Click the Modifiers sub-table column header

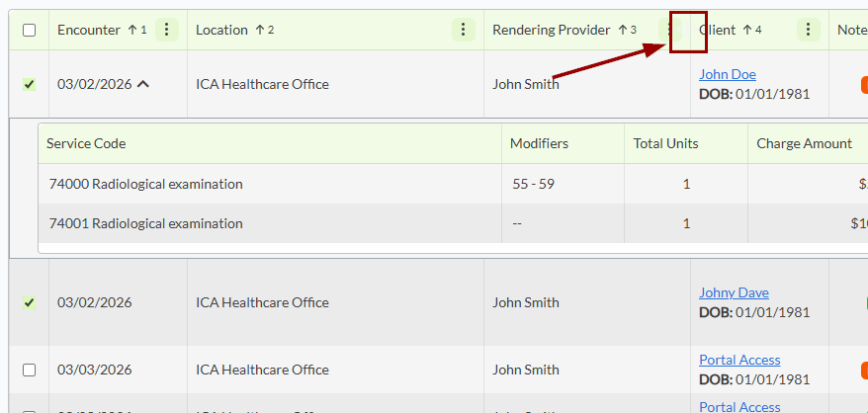[x=539, y=143]
